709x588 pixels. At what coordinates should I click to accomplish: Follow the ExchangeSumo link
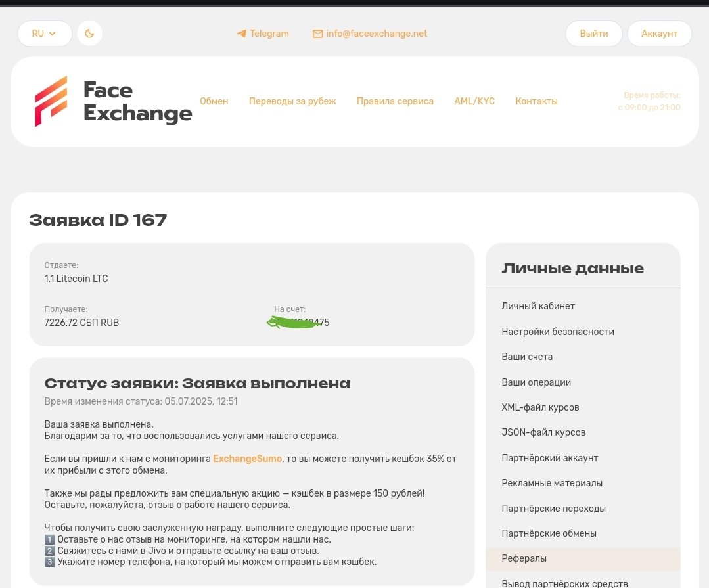(247, 459)
